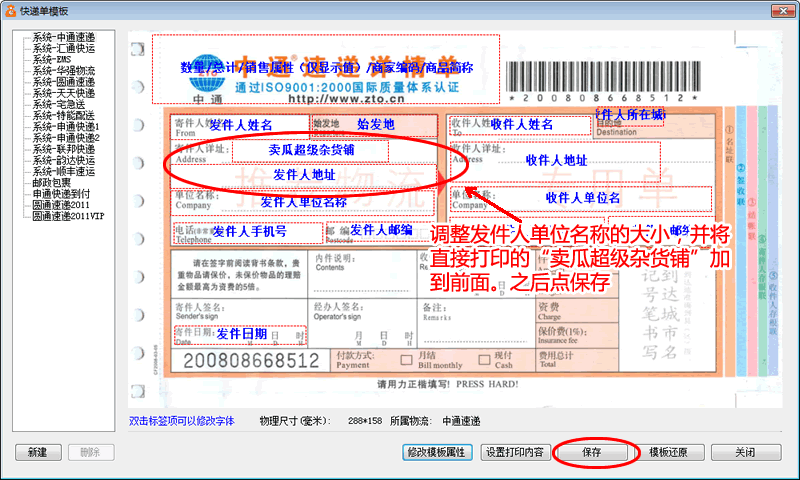The width and height of the screenshot is (800, 480).
Task: Save template with 保存 button
Action: (x=592, y=452)
